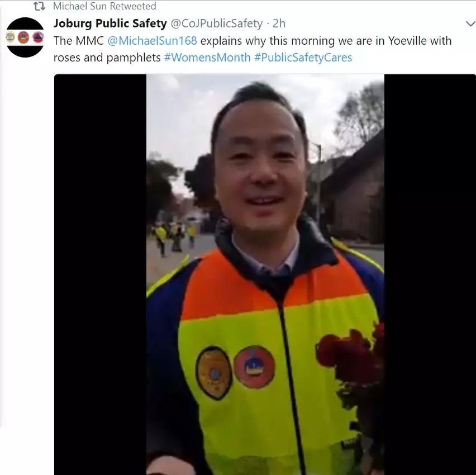The image size is (476, 475).
Task: Follow the #WomensMonth hashtag
Action: pyautogui.click(x=207, y=58)
